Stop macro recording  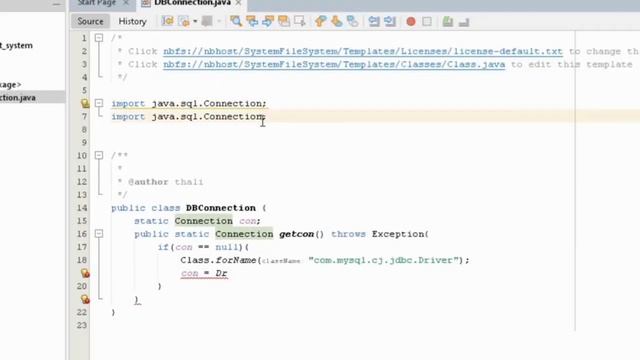click(427, 22)
